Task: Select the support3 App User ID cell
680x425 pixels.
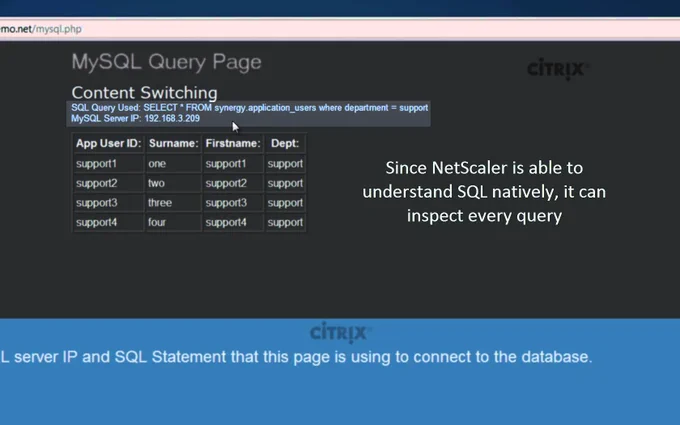Action: (108, 203)
